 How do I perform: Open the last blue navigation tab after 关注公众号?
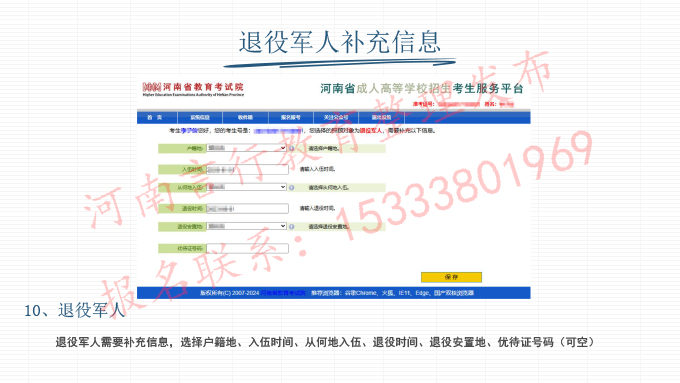[382, 118]
